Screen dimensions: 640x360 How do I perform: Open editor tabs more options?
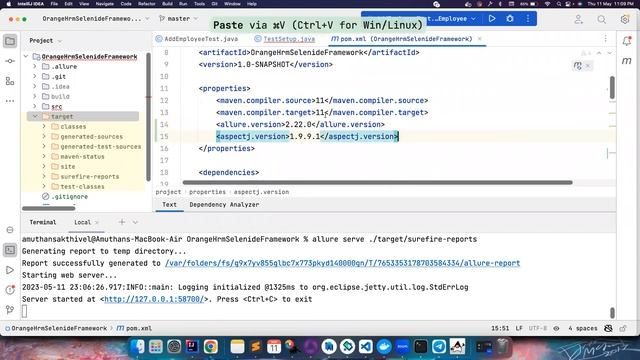click(605, 39)
